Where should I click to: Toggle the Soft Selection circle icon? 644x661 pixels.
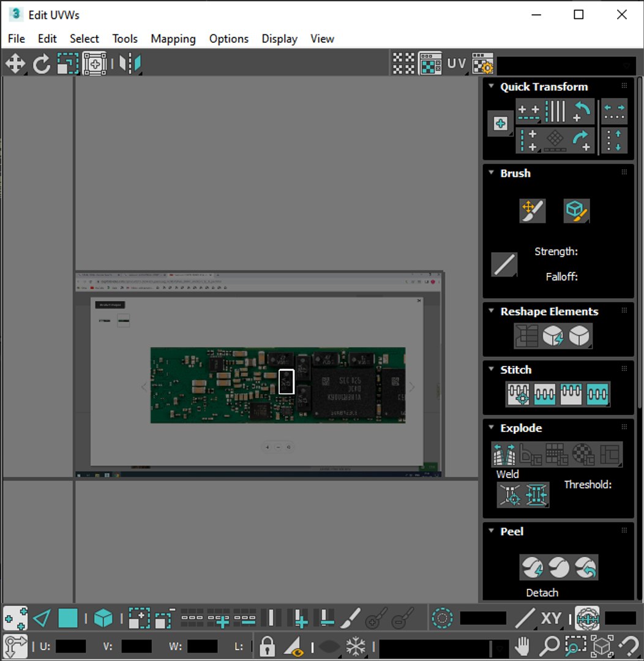pyautogui.click(x=442, y=618)
